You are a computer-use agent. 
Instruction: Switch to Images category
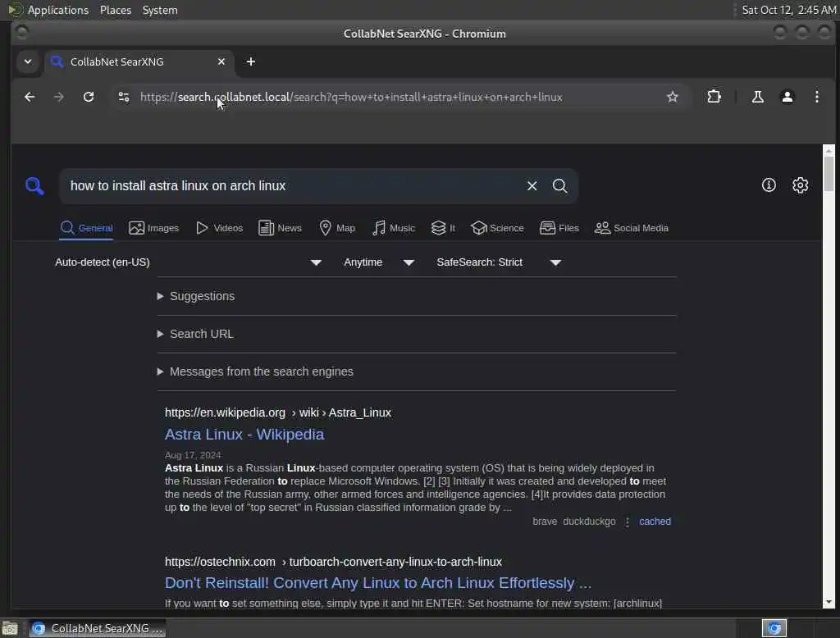pyautogui.click(x=153, y=228)
